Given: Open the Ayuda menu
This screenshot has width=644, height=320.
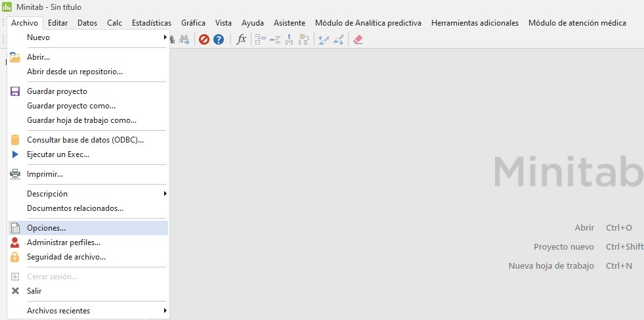Looking at the screenshot, I should [253, 23].
